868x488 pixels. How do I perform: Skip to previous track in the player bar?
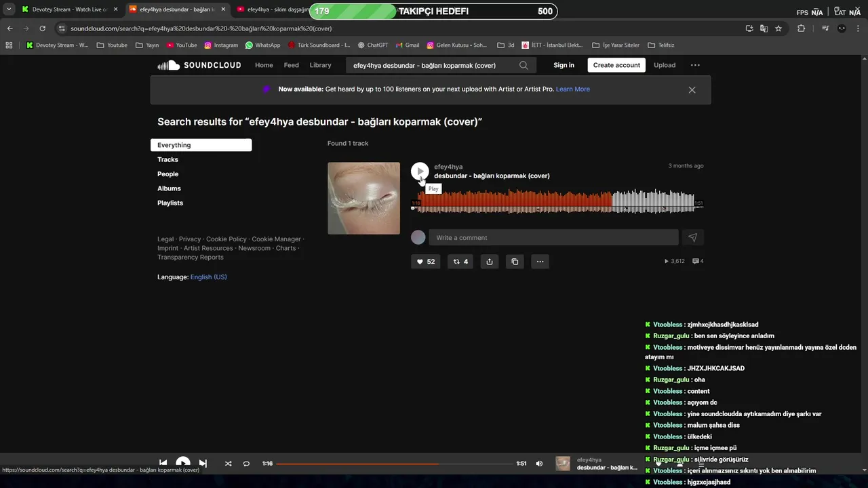point(163,464)
